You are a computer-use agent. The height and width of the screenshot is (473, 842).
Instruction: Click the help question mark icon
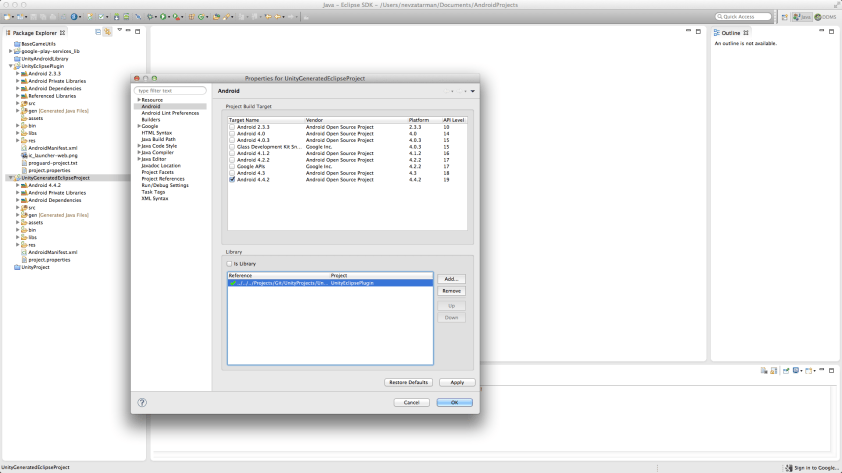[142, 402]
